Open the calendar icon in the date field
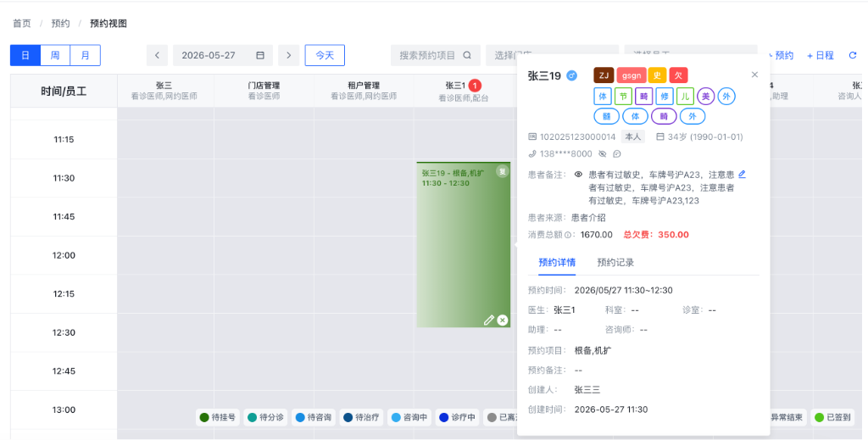The width and height of the screenshot is (868, 440). click(260, 55)
